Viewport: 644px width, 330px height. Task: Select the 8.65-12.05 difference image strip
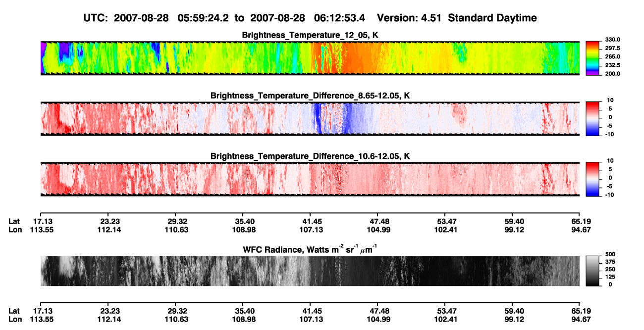click(x=310, y=119)
